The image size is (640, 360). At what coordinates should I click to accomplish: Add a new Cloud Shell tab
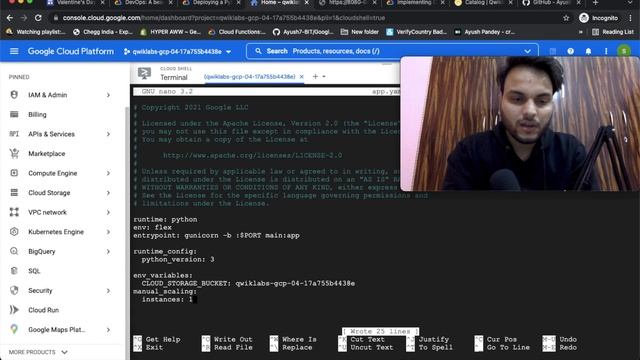tap(315, 76)
